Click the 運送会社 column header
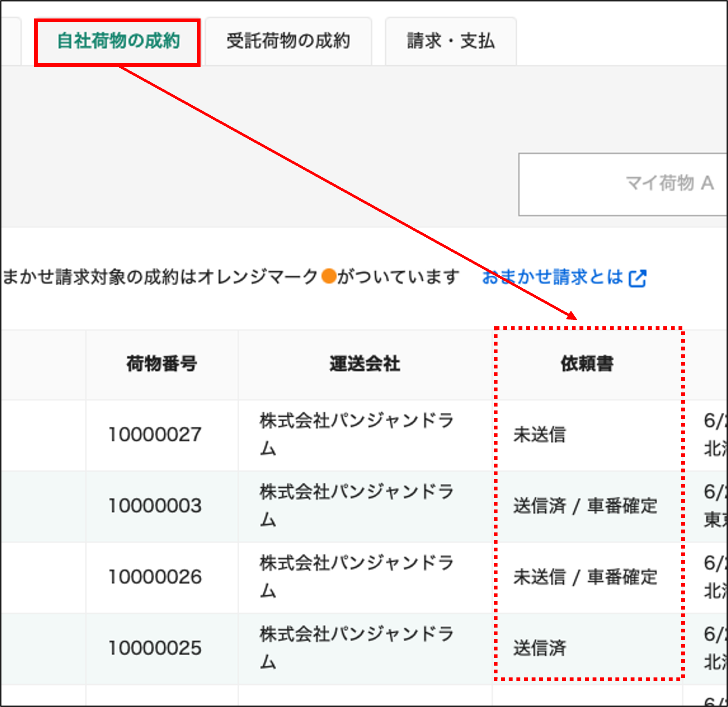This screenshot has height=707, width=728. pos(365,364)
